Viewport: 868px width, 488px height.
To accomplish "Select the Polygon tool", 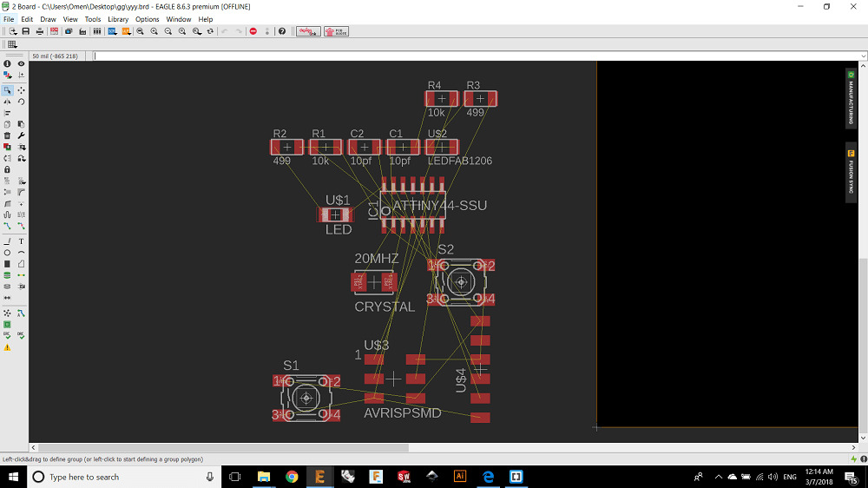I will point(21,264).
